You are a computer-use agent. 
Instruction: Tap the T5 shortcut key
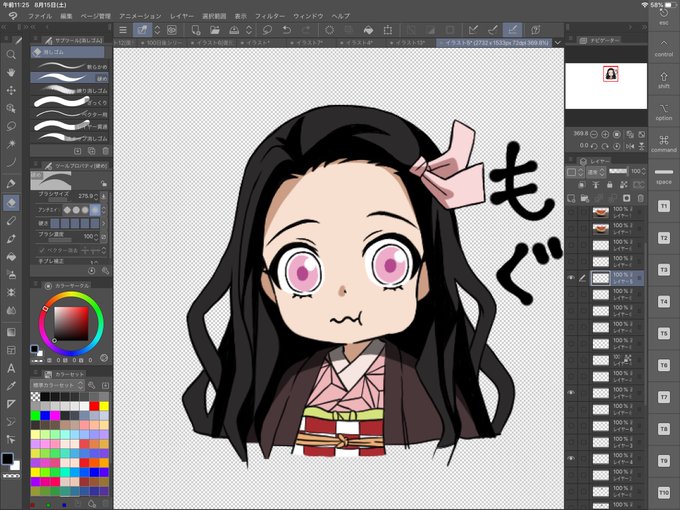click(x=664, y=333)
